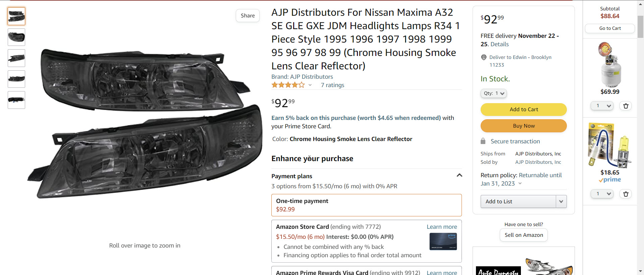Click the Amazon Store Card image
Image resolution: width=644 pixels, height=275 pixels.
point(443,242)
